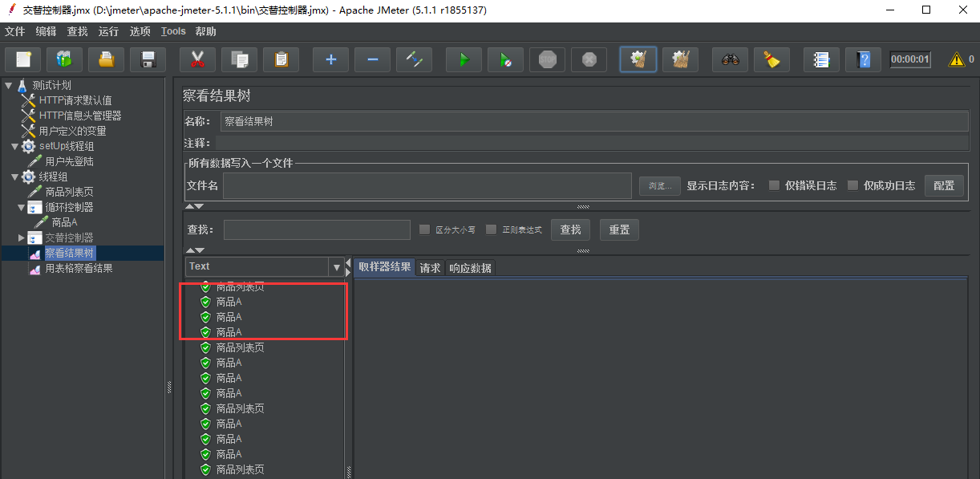Click the Cut scissors toolbar icon
The image size is (980, 479).
(196, 59)
